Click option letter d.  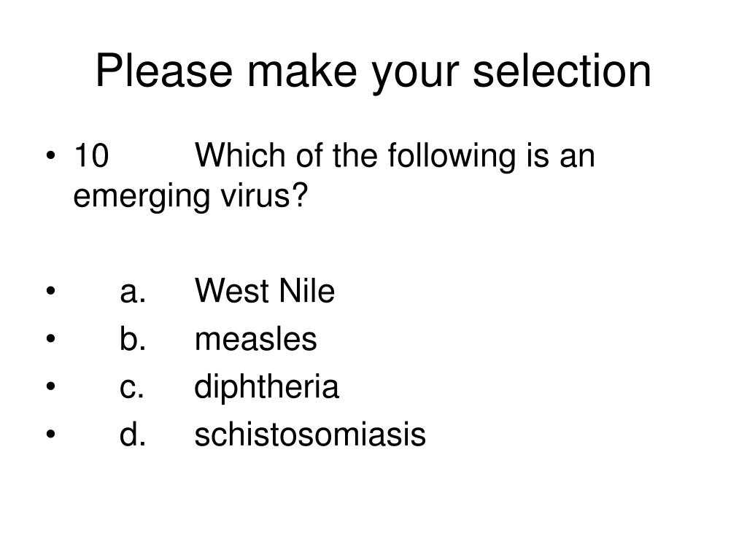point(133,435)
